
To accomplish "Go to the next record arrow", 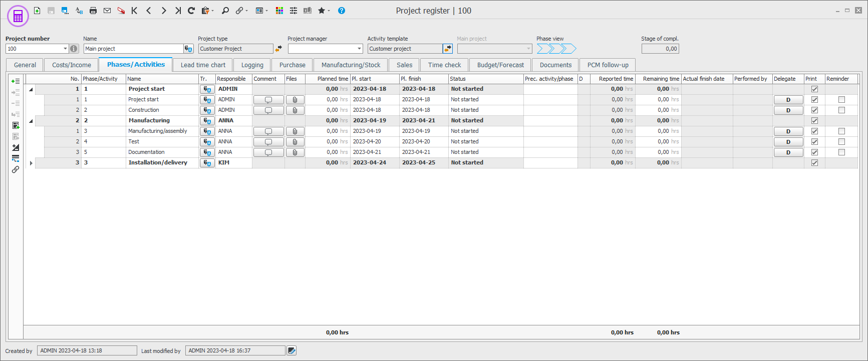I will (163, 11).
